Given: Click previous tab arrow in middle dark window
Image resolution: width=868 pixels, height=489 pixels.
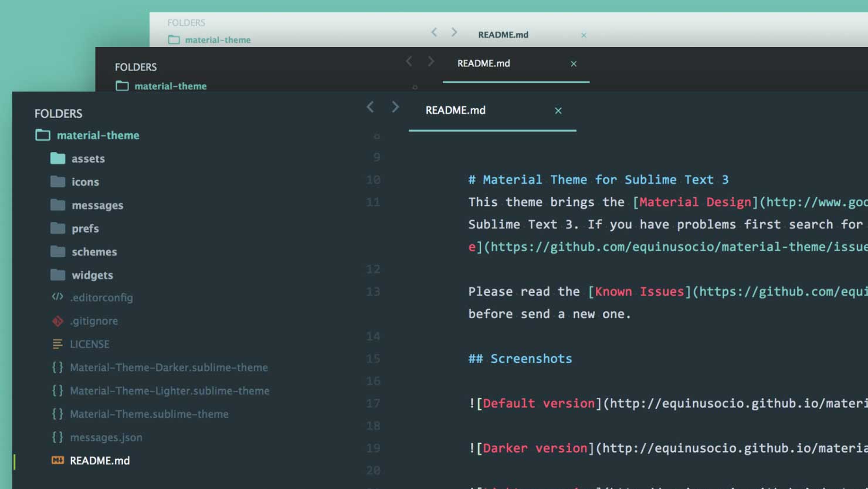Looking at the screenshot, I should click(x=409, y=61).
